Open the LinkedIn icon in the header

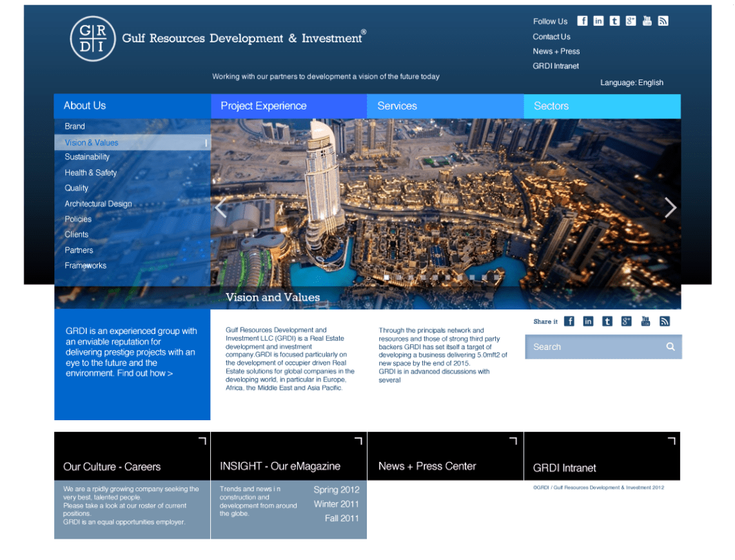click(598, 21)
